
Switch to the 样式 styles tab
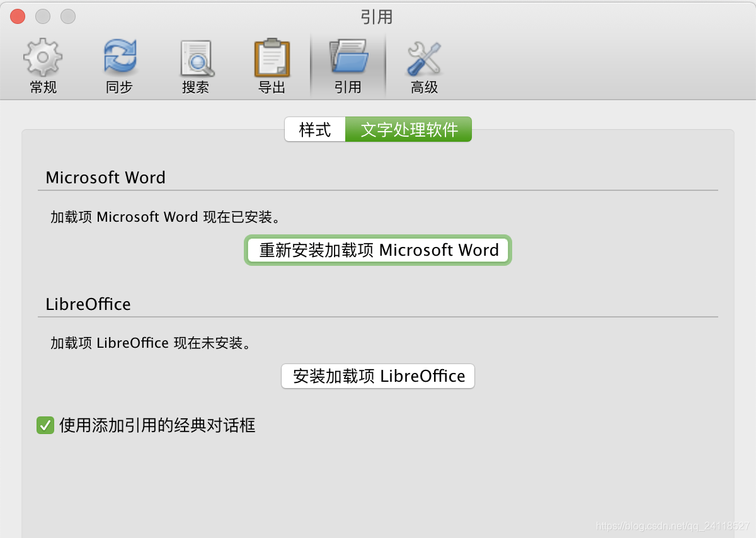tap(315, 130)
